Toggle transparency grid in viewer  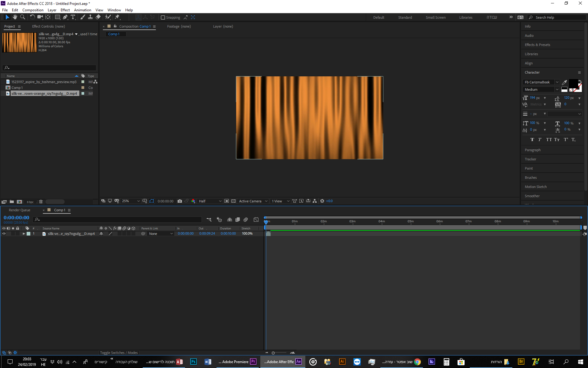[x=233, y=201]
